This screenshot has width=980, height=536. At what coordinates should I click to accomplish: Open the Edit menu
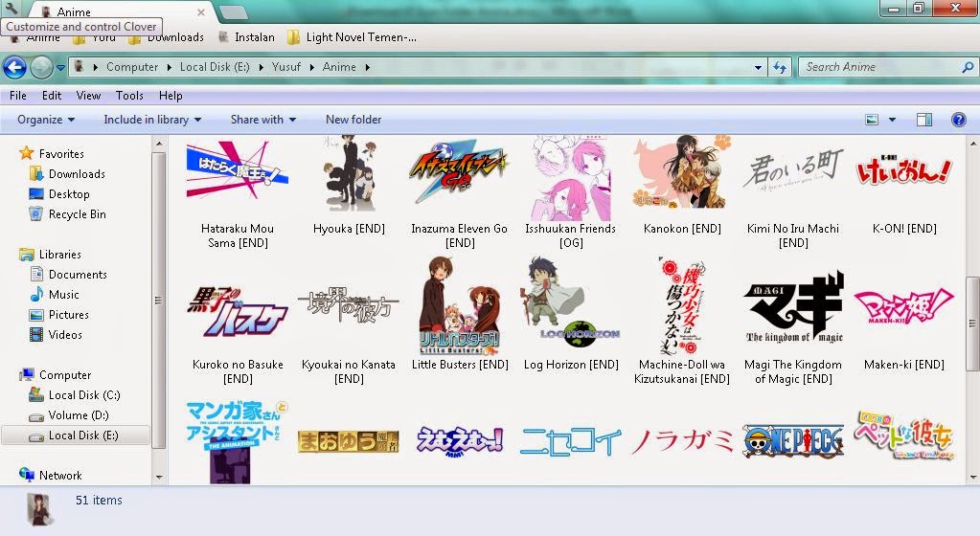51,96
